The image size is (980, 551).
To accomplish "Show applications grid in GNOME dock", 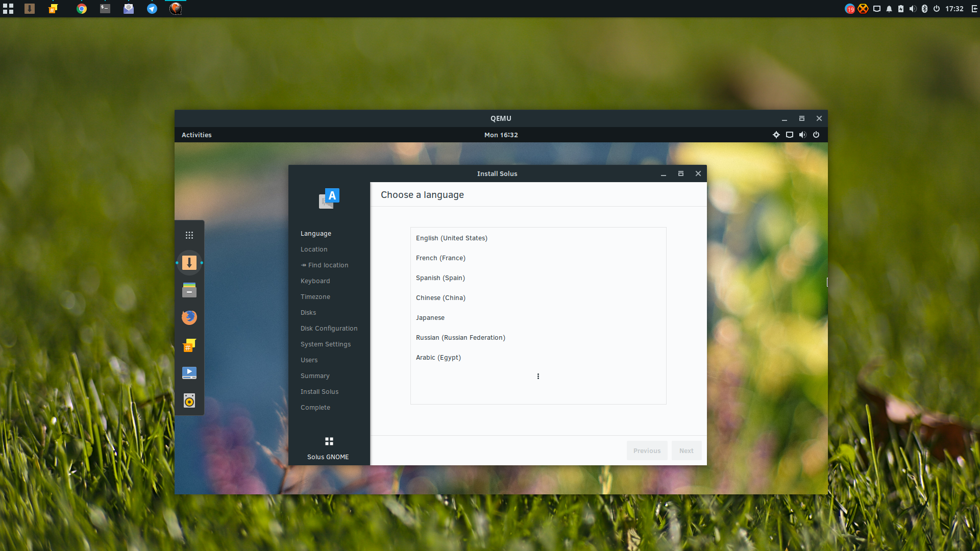I will pyautogui.click(x=189, y=235).
